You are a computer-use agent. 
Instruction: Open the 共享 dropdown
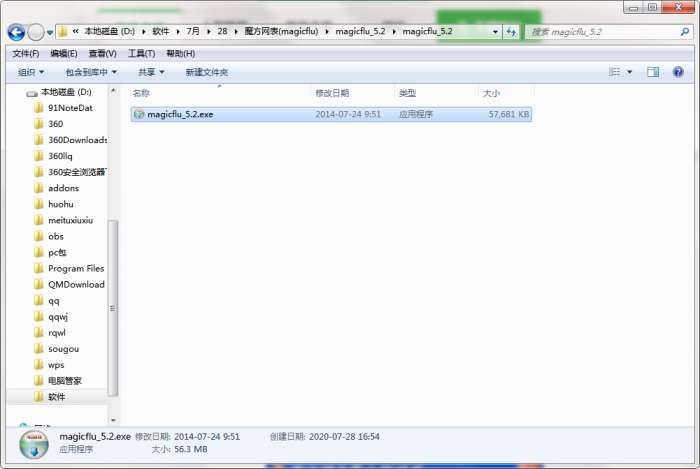point(151,72)
